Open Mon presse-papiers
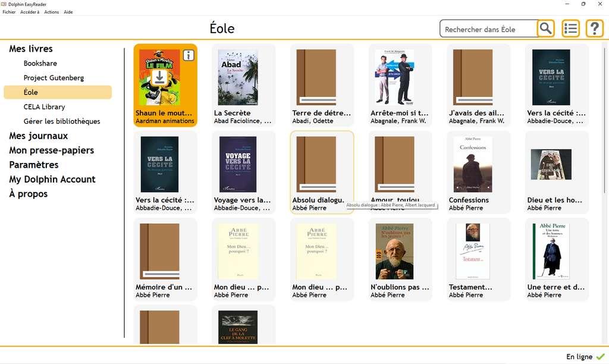 (52, 150)
